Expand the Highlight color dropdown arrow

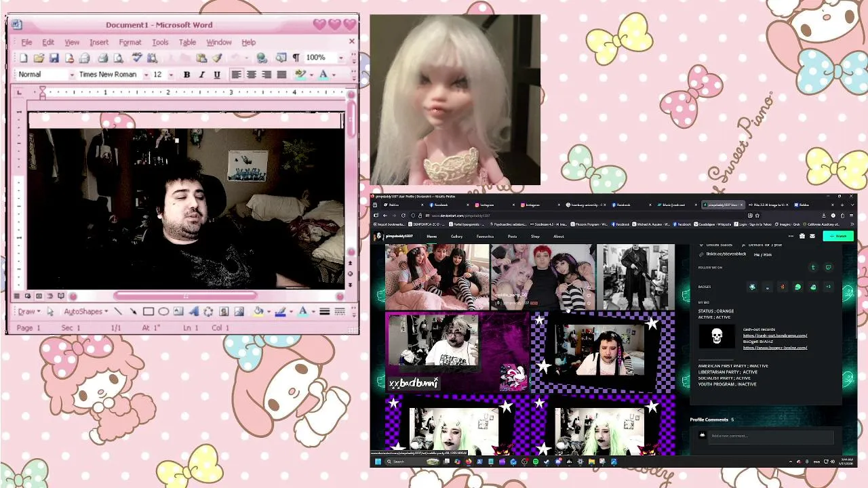311,75
